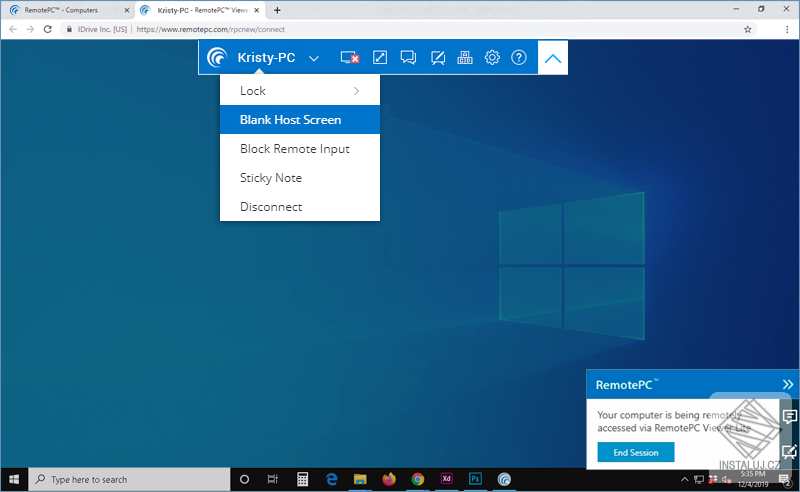Open the chat icon in RemotePC toolbar
800x492 pixels.
coord(408,57)
